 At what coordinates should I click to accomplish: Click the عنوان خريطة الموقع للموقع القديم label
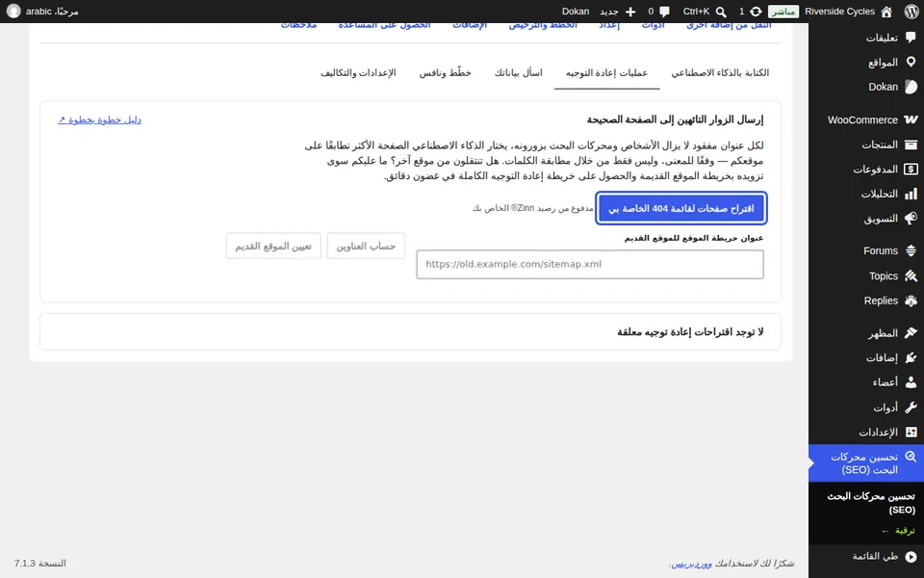(694, 238)
